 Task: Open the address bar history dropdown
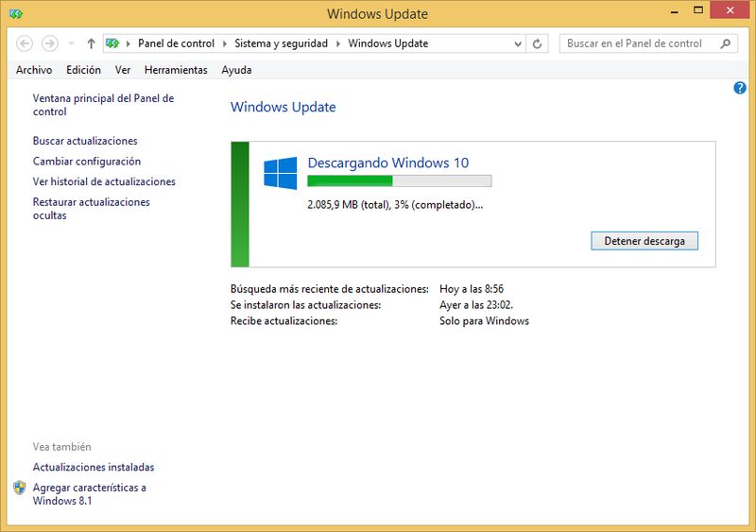[x=518, y=43]
